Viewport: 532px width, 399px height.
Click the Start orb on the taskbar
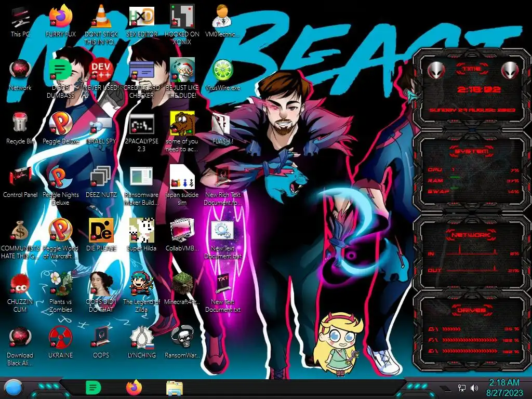[14, 388]
